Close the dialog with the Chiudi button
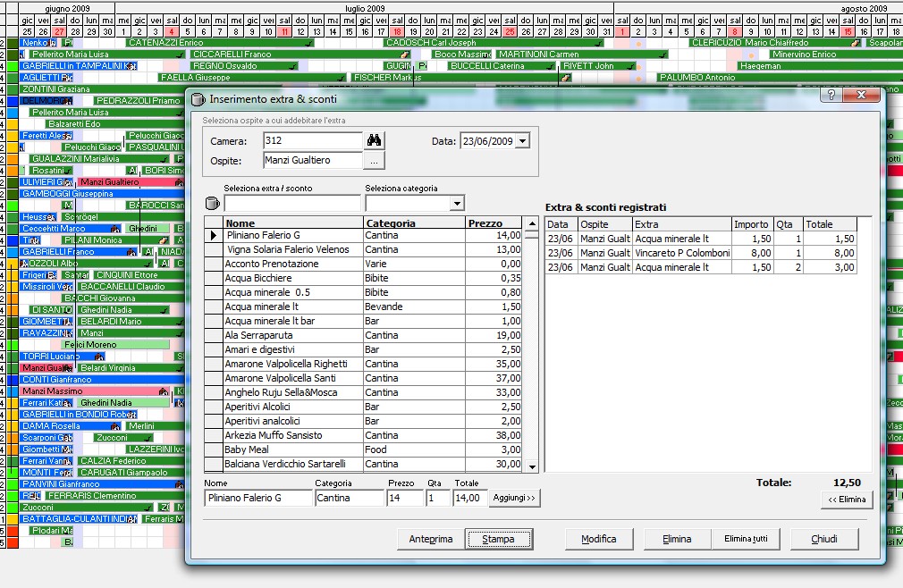Viewport: 903px width, 588px height. point(824,539)
